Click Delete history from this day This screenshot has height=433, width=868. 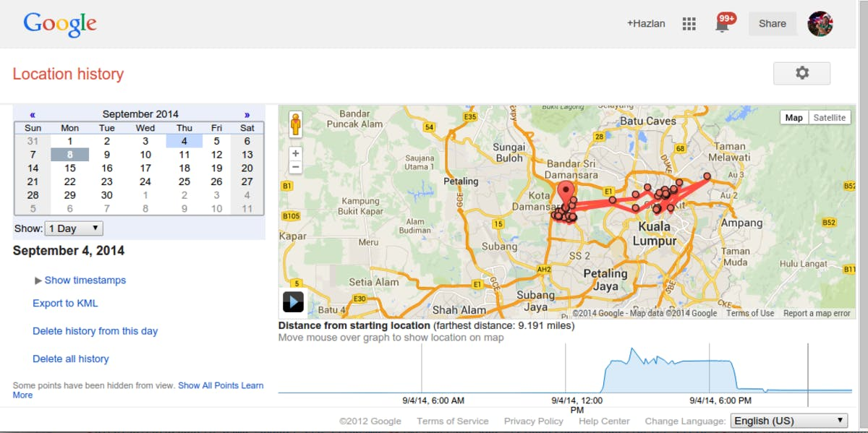[95, 331]
